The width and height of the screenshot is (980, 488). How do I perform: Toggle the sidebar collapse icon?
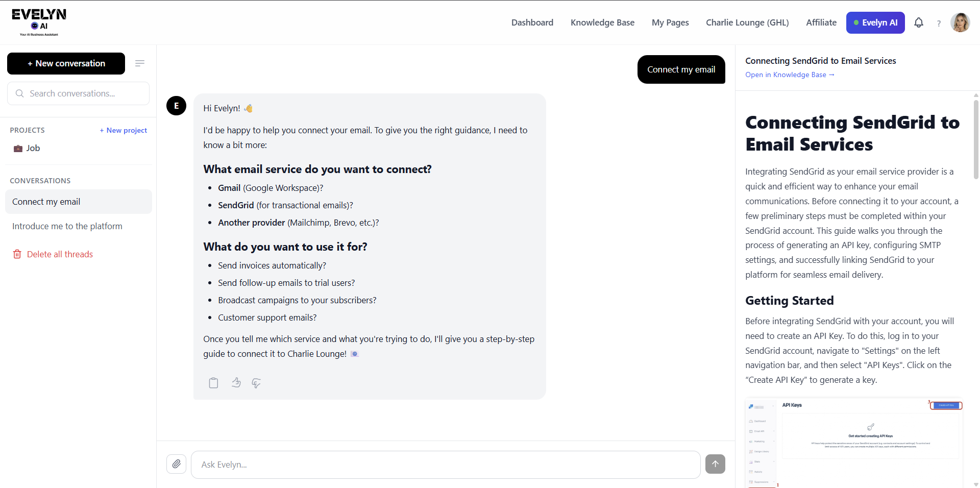point(140,63)
